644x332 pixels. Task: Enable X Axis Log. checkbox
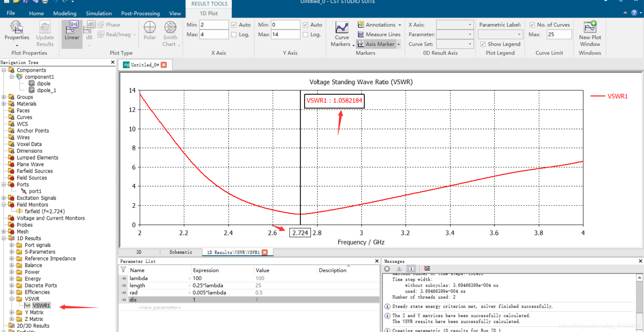click(234, 35)
